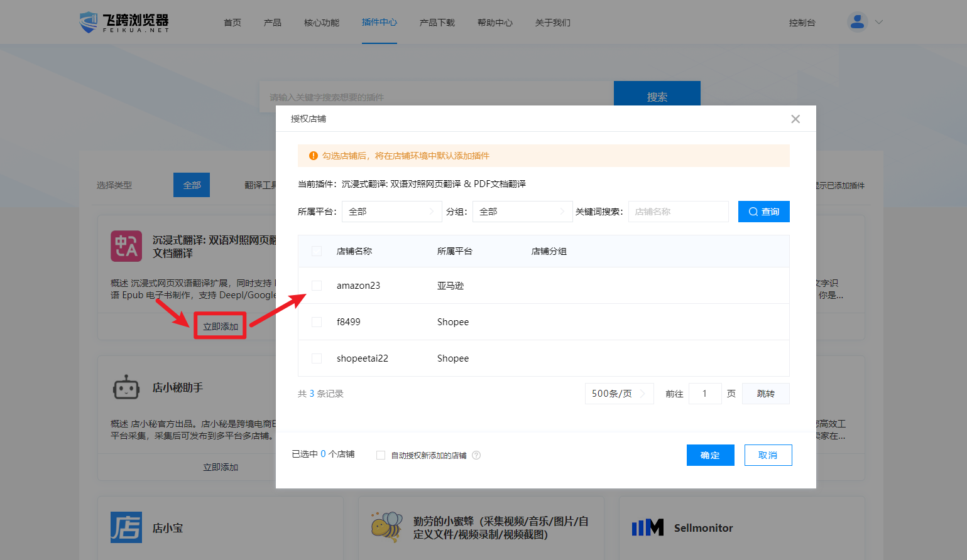The width and height of the screenshot is (967, 560).
Task: Click the Feikua browser logo
Action: [124, 23]
